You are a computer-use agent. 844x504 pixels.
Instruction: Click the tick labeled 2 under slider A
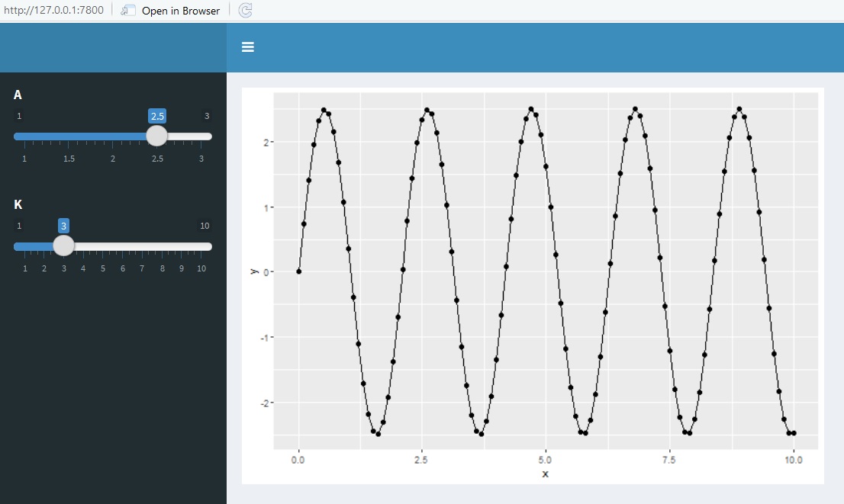pos(112,159)
